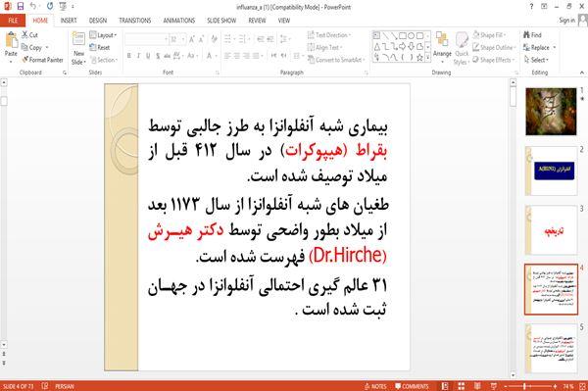Click the Decrease Font Size icon

[x=201, y=39]
